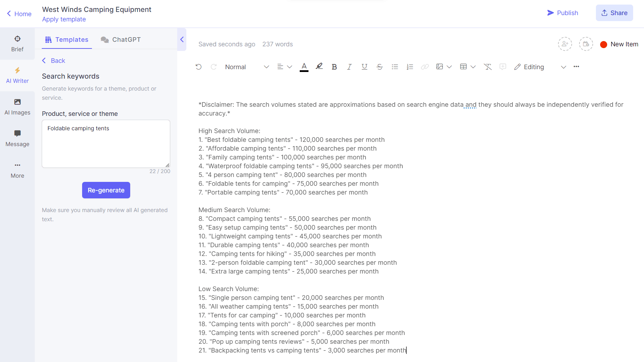Image resolution: width=644 pixels, height=362 pixels.
Task: Open the AI Writer sidebar section
Action: click(x=17, y=75)
